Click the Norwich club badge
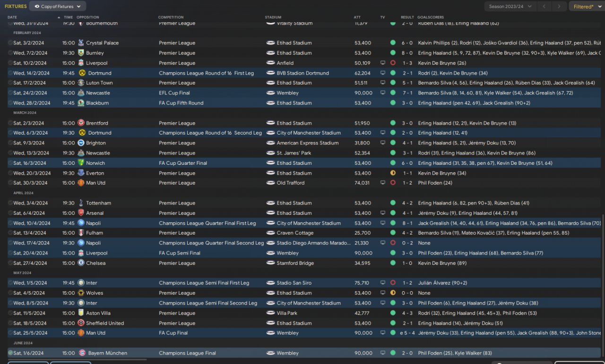 [81, 163]
